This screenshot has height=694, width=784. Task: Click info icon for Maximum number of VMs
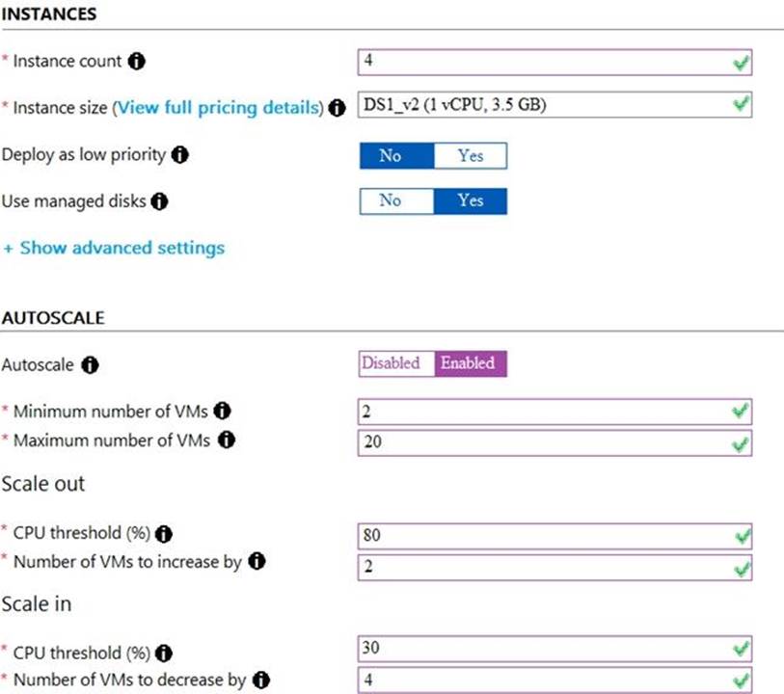[228, 440]
